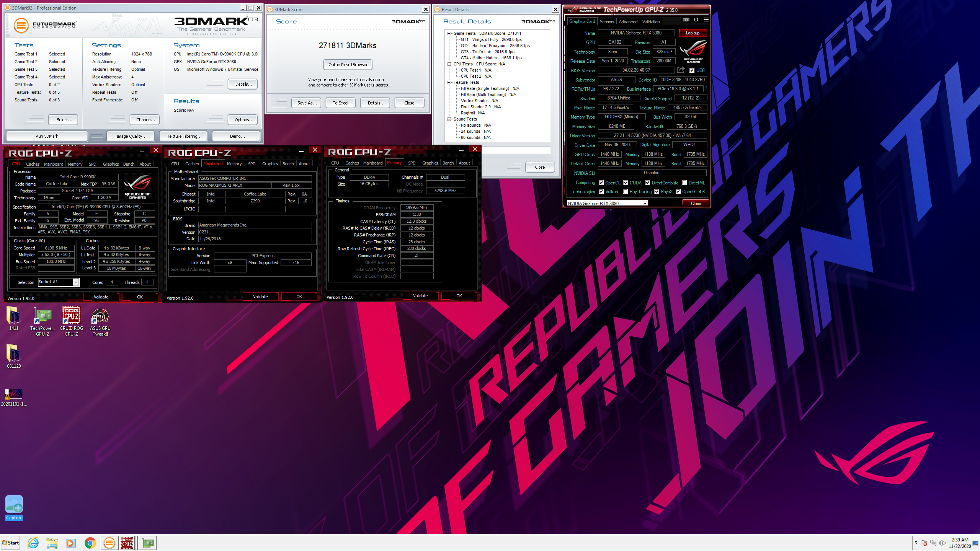Click Save As in the 3DMark Score window
Screen dimensions: 980x551
coord(307,103)
